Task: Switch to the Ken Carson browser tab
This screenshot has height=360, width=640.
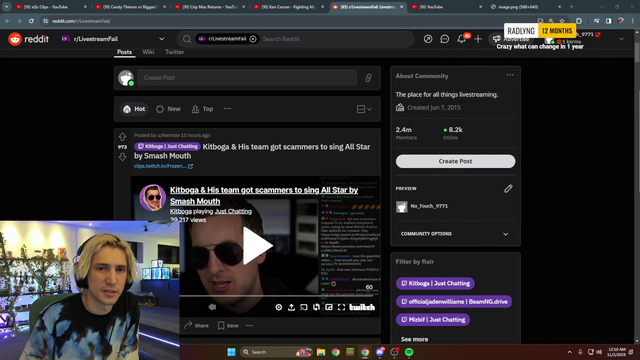Action: (x=288, y=7)
